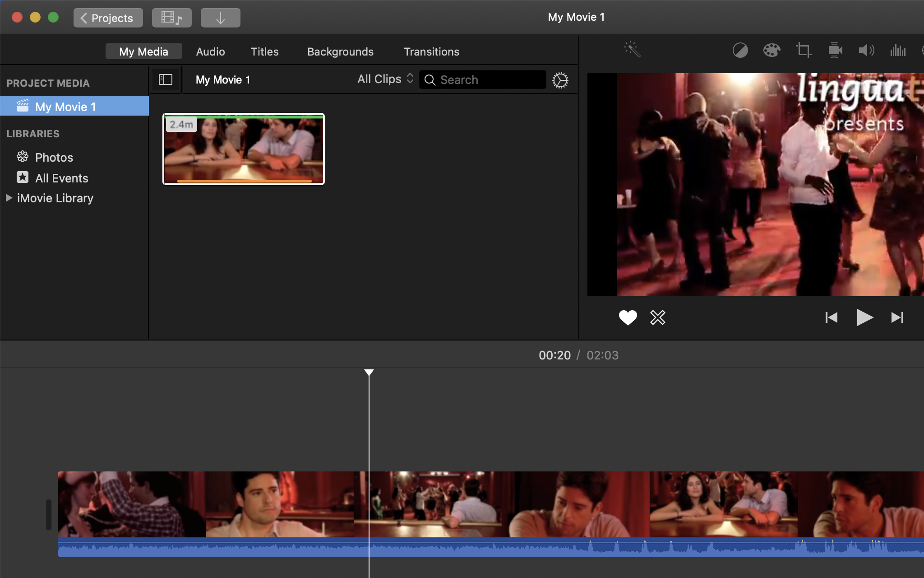Switch to the Backgrounds tab

340,51
